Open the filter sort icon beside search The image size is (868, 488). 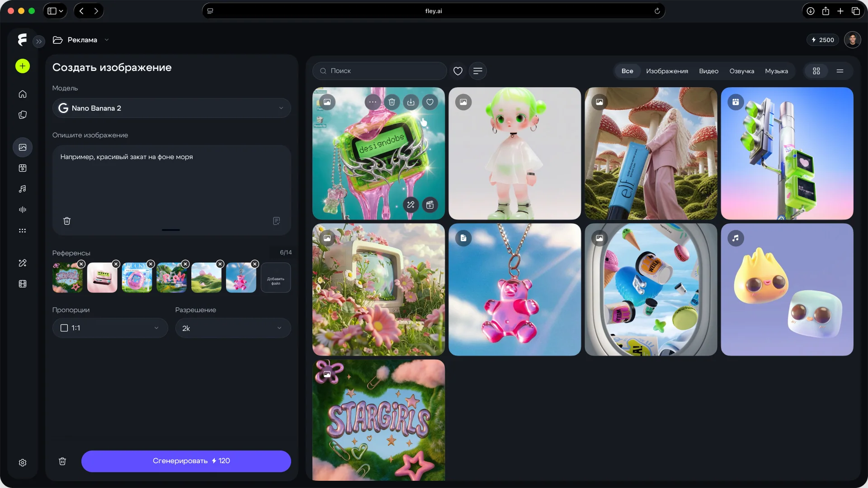point(478,71)
